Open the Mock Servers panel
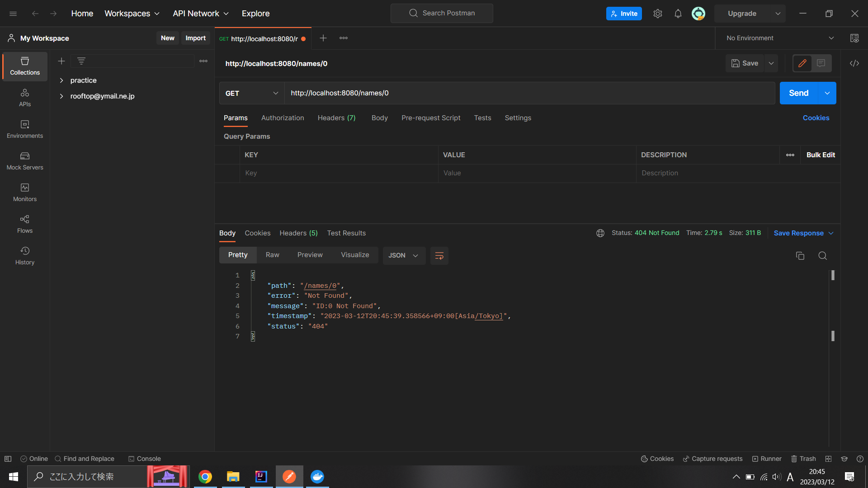 click(x=24, y=160)
